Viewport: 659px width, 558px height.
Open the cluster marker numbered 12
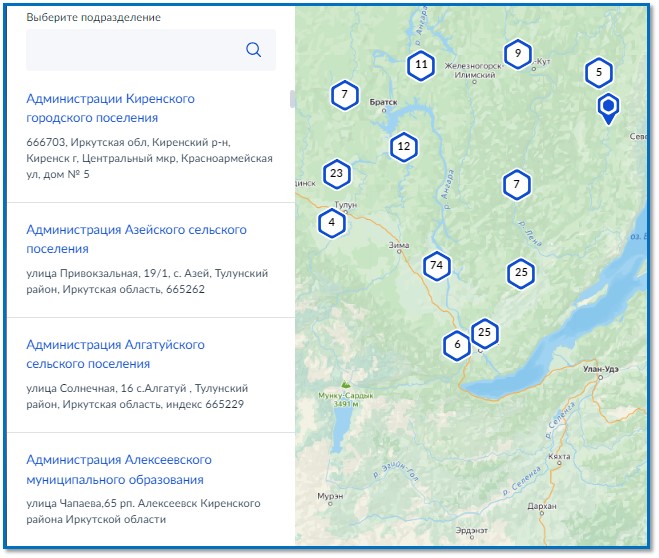(403, 146)
